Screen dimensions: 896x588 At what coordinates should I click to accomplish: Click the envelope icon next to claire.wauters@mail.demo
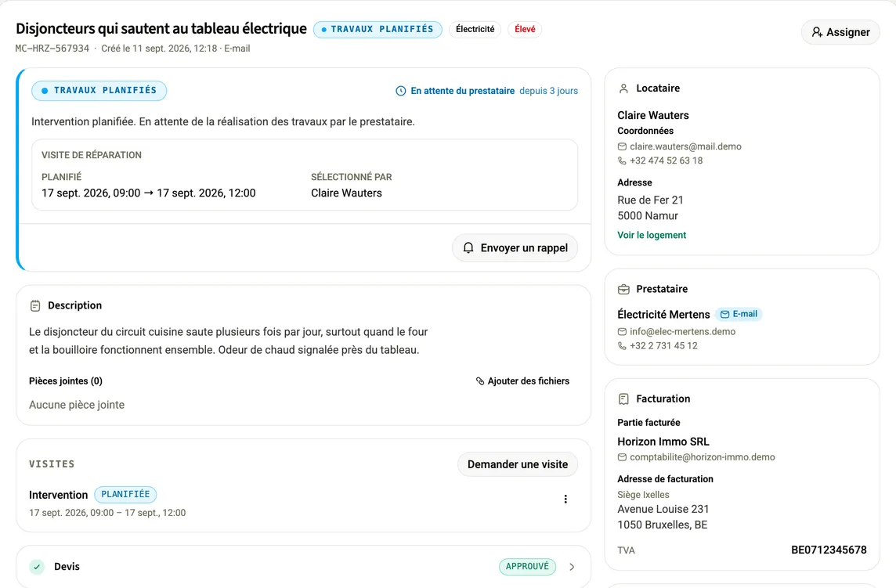622,147
